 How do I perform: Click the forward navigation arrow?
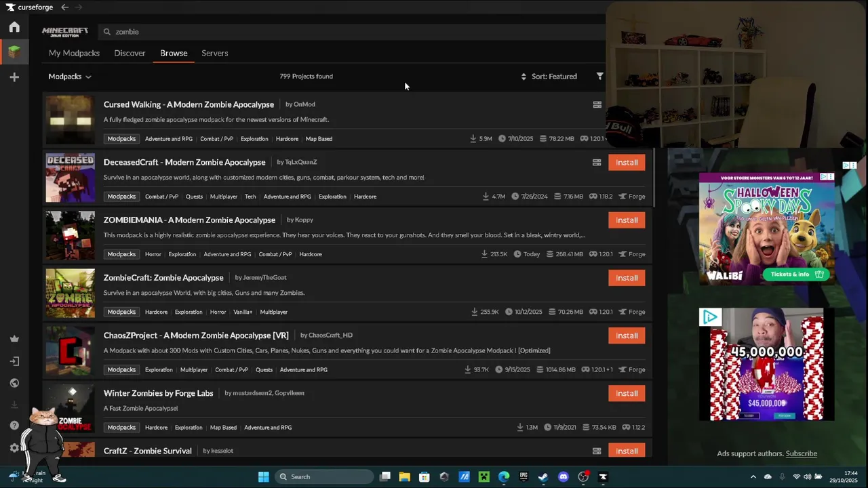click(x=79, y=7)
